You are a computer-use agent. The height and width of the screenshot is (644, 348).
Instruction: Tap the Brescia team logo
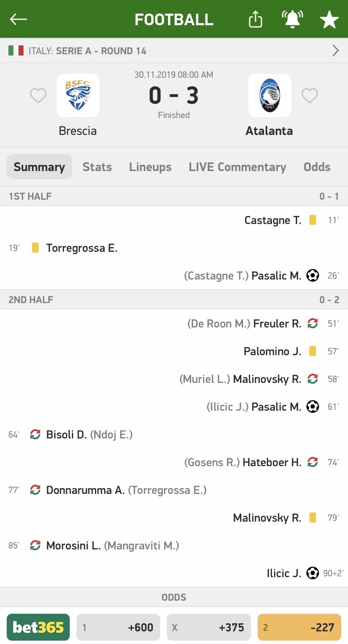[78, 95]
